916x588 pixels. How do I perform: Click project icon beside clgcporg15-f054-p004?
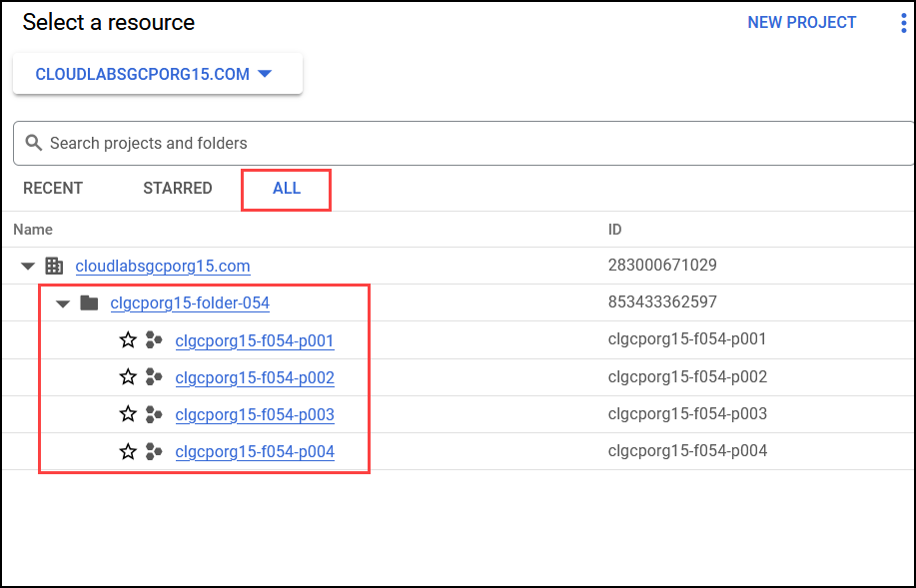[x=154, y=451]
